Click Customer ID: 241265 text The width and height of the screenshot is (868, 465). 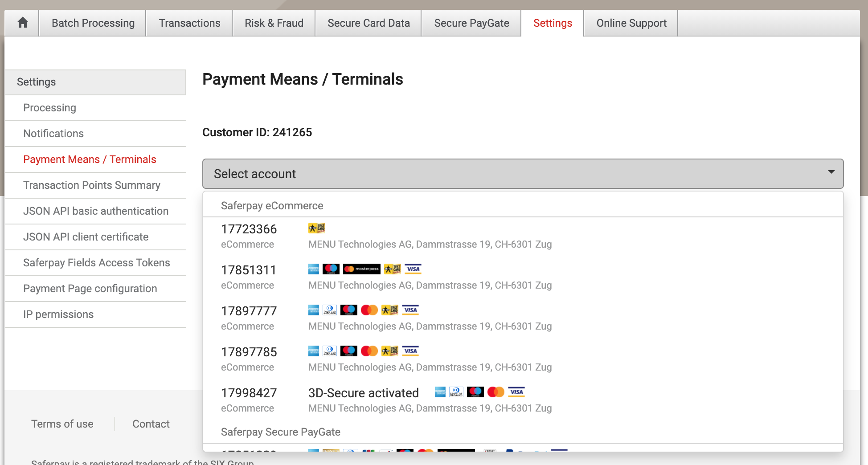257,132
